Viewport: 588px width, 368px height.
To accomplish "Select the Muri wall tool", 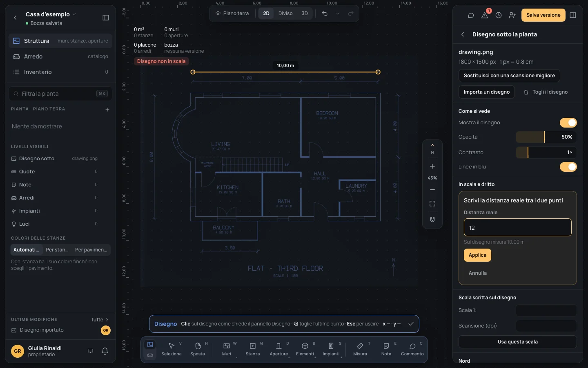I will point(227,349).
